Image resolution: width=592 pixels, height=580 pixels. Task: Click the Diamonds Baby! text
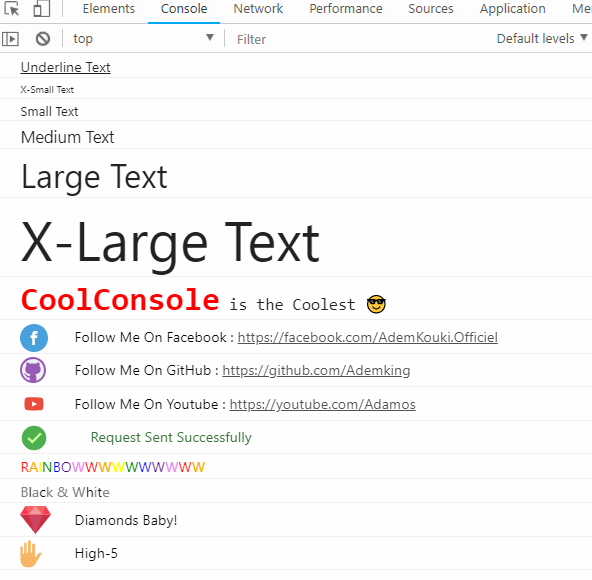point(126,520)
